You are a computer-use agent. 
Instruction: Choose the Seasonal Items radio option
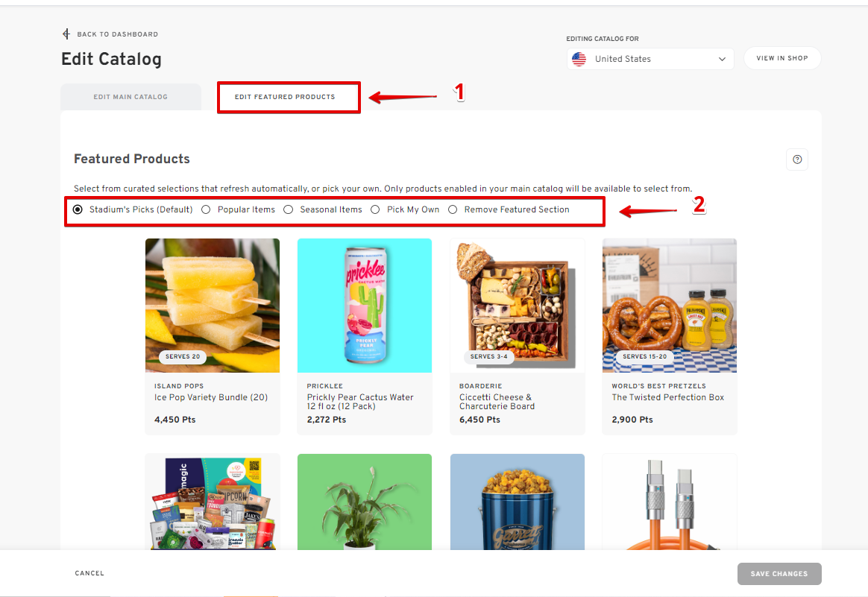(x=289, y=209)
